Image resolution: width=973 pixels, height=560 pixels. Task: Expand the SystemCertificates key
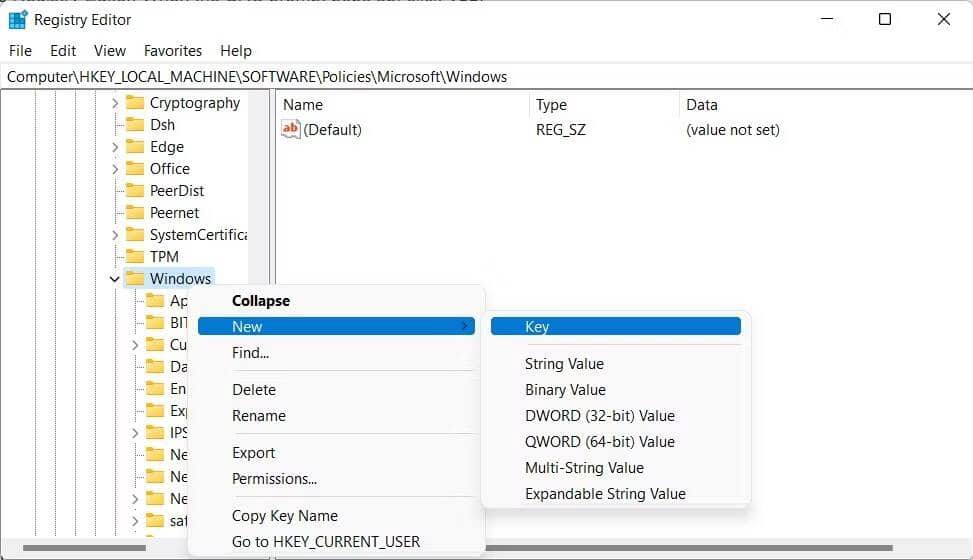(115, 235)
